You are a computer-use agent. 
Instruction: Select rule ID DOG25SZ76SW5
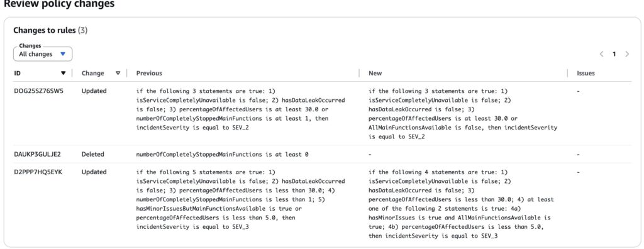point(38,91)
